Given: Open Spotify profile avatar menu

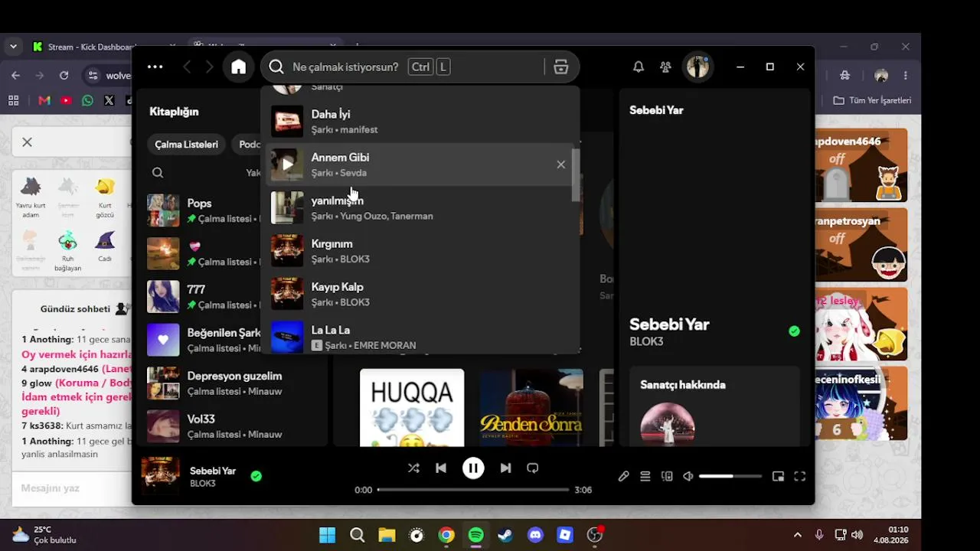Looking at the screenshot, I should pyautogui.click(x=697, y=67).
